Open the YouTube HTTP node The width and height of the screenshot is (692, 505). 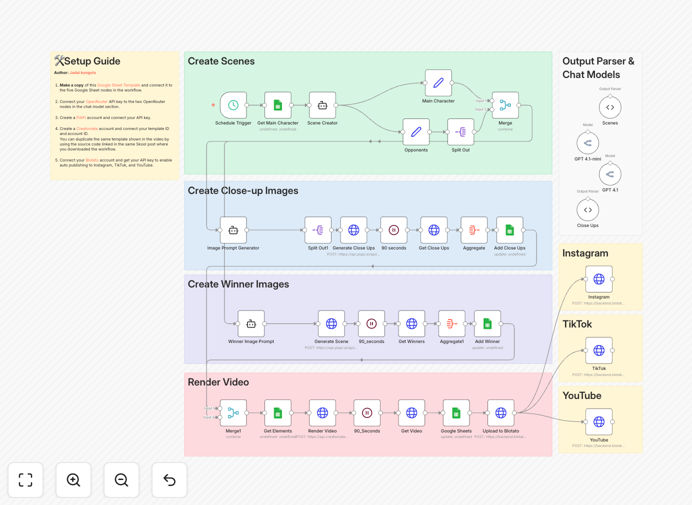tap(599, 422)
